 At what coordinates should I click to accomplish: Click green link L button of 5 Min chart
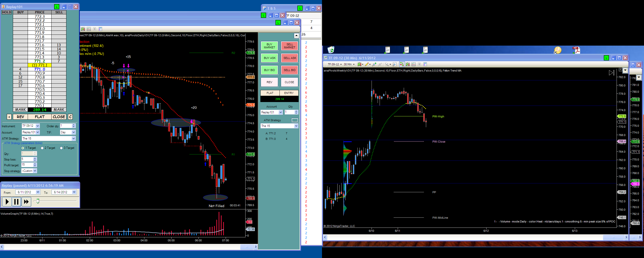(x=278, y=23)
